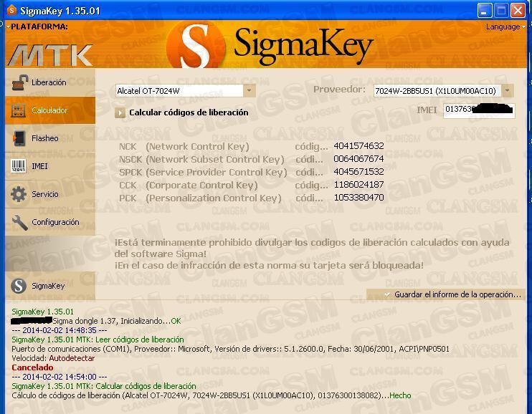Viewport: 532px width, 414px height.
Task: Click the NCK (Network Control Key) label
Action: click(184, 147)
